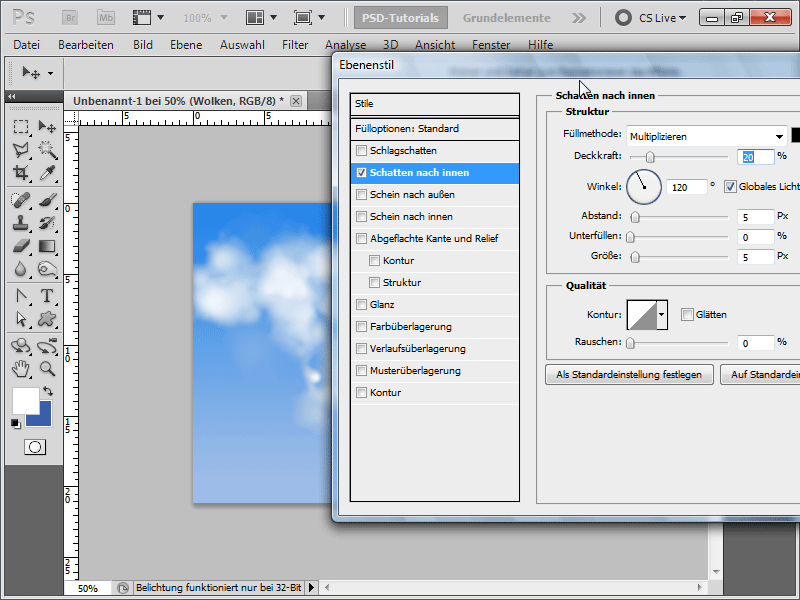
Task: Launch Mini Bridge
Action: (106, 18)
